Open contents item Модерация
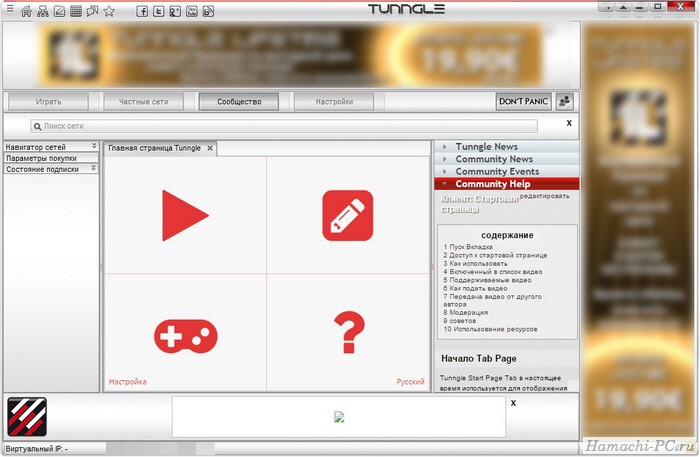 (466, 312)
